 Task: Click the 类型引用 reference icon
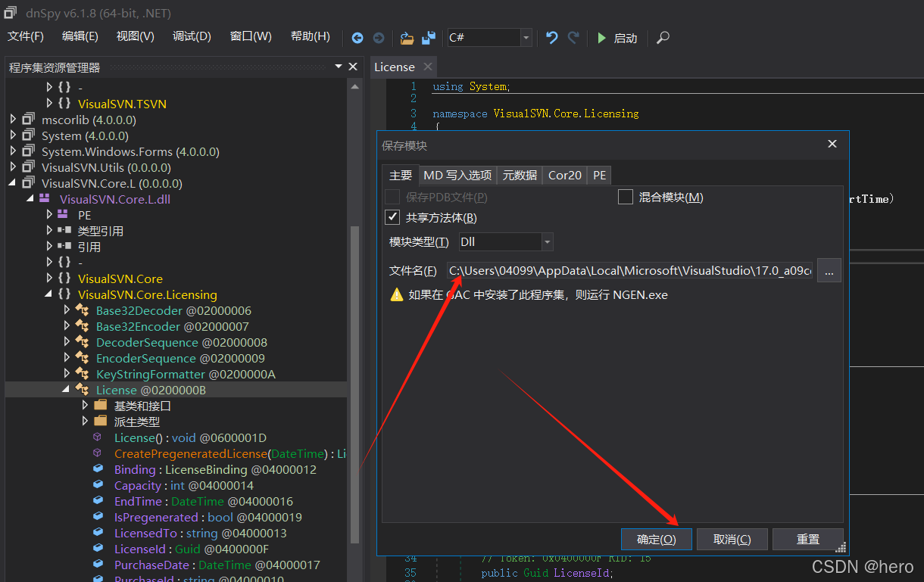tap(64, 231)
